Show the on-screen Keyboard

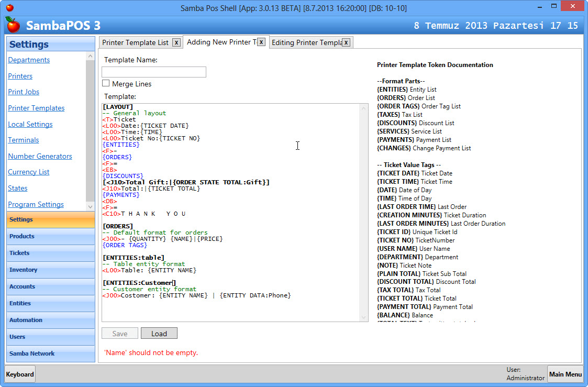(20, 374)
